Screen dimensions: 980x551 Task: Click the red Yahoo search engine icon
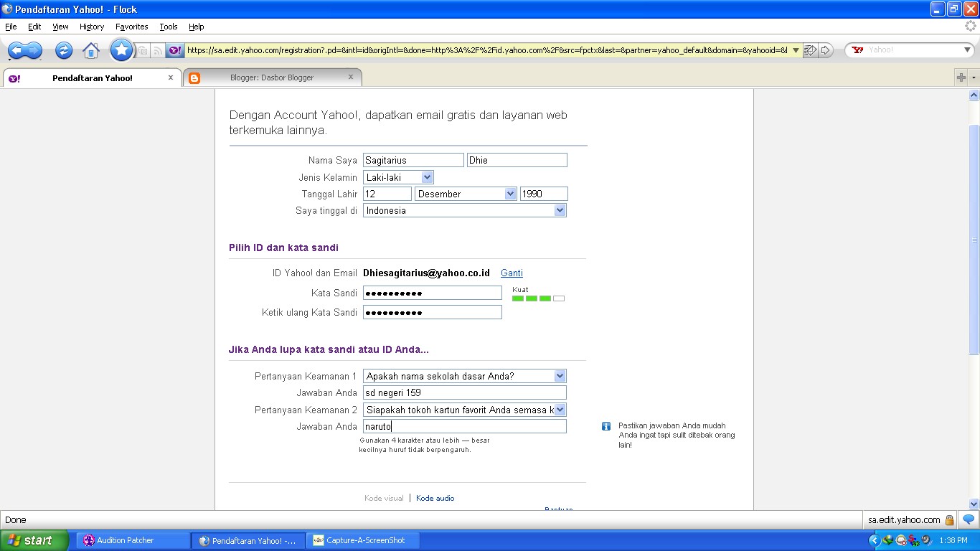(x=857, y=50)
